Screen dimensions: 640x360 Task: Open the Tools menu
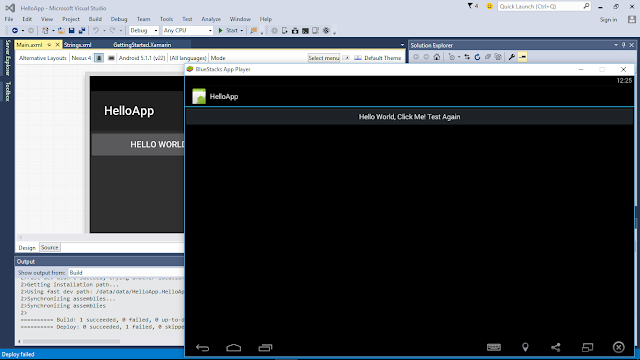click(x=166, y=19)
